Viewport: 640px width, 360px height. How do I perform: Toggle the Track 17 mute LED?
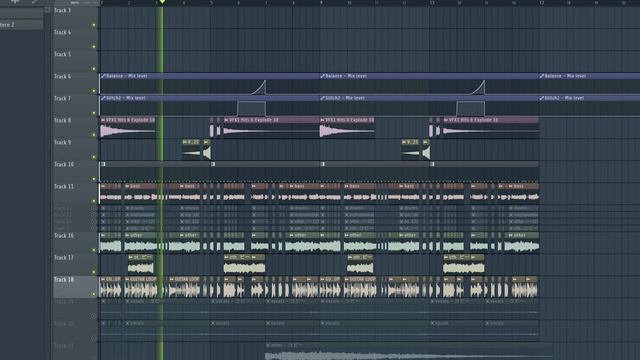[94, 272]
